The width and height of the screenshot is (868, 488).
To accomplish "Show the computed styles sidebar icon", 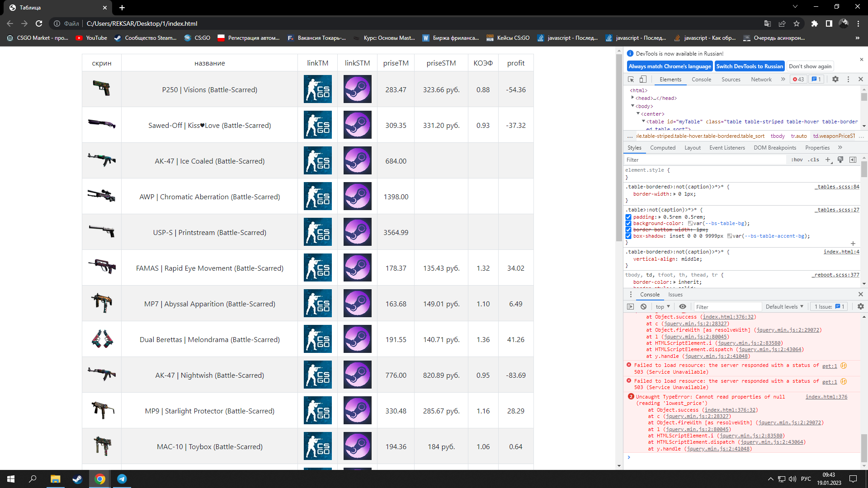I will coord(853,160).
